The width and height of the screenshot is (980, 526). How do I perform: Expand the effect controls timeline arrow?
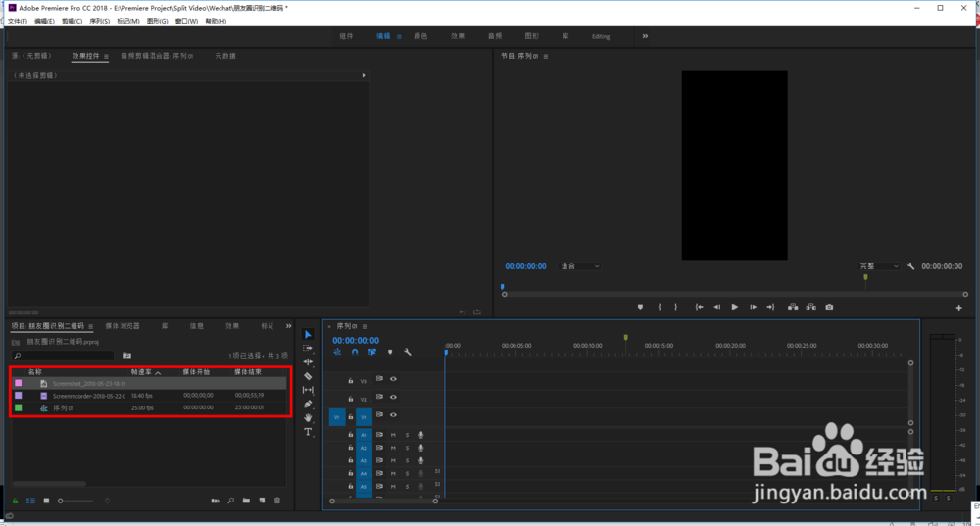(x=364, y=75)
